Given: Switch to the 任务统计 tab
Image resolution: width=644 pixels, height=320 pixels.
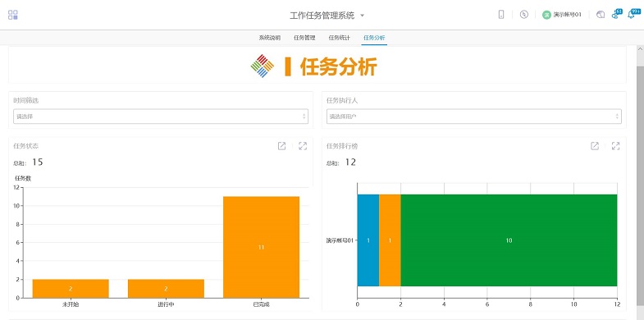Looking at the screenshot, I should click(340, 38).
